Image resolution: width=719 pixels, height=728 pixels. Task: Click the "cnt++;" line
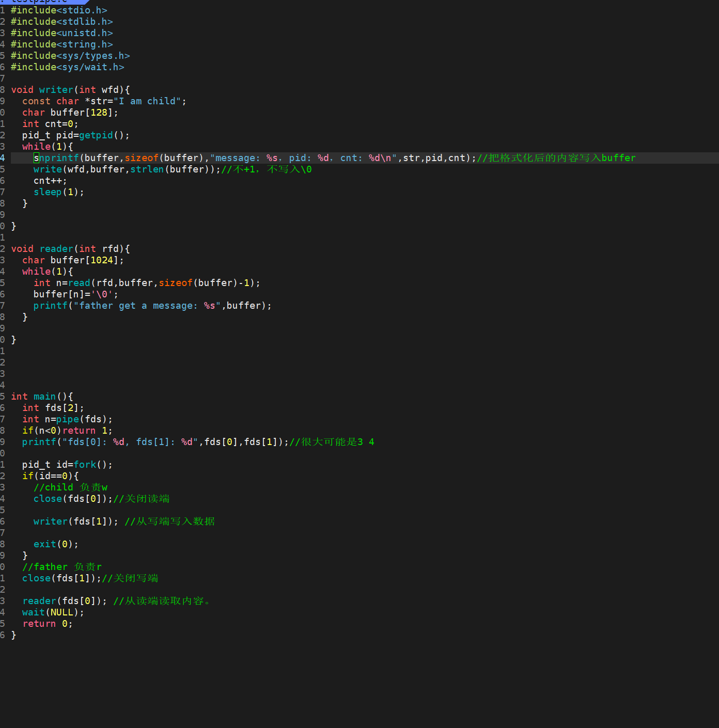(50, 181)
